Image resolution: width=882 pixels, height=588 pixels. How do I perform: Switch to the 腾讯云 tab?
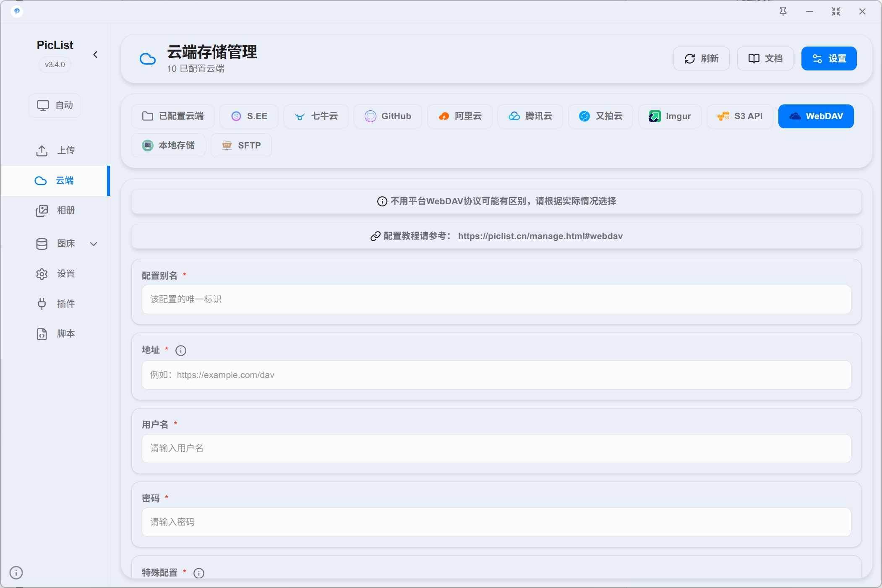[x=530, y=116]
